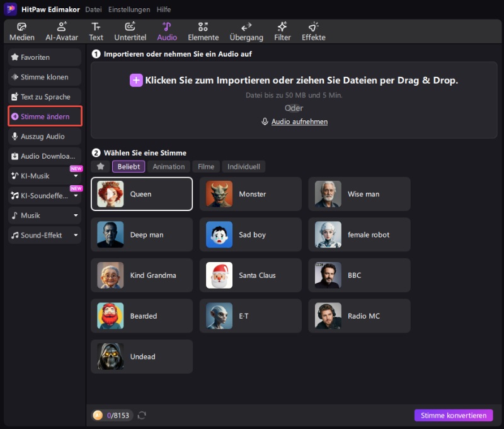Switch to the Animation voice tab

point(168,166)
